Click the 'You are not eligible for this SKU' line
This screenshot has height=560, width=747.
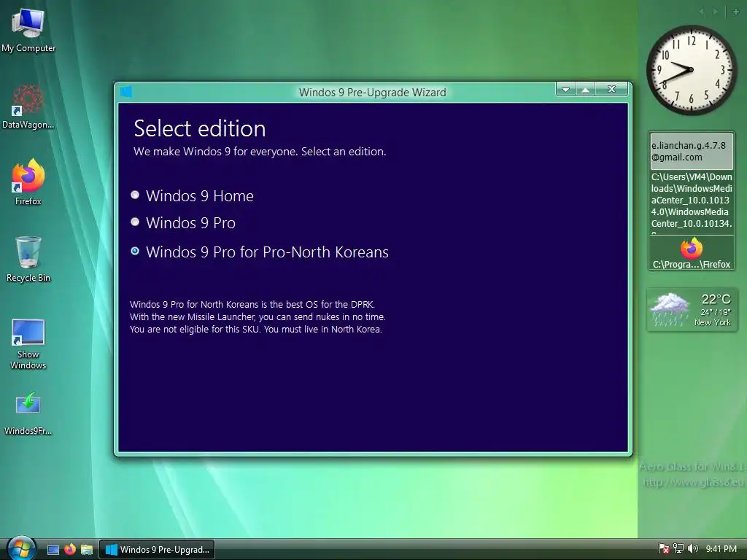[256, 329]
